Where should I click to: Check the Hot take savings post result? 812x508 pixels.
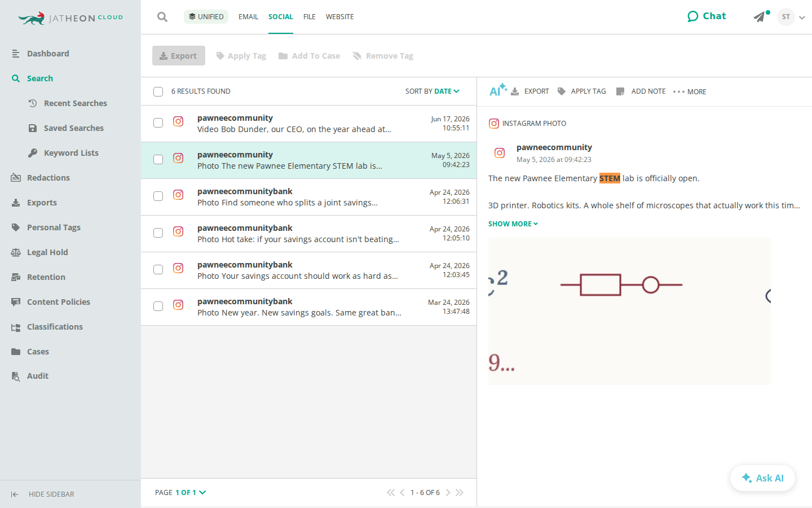point(158,233)
